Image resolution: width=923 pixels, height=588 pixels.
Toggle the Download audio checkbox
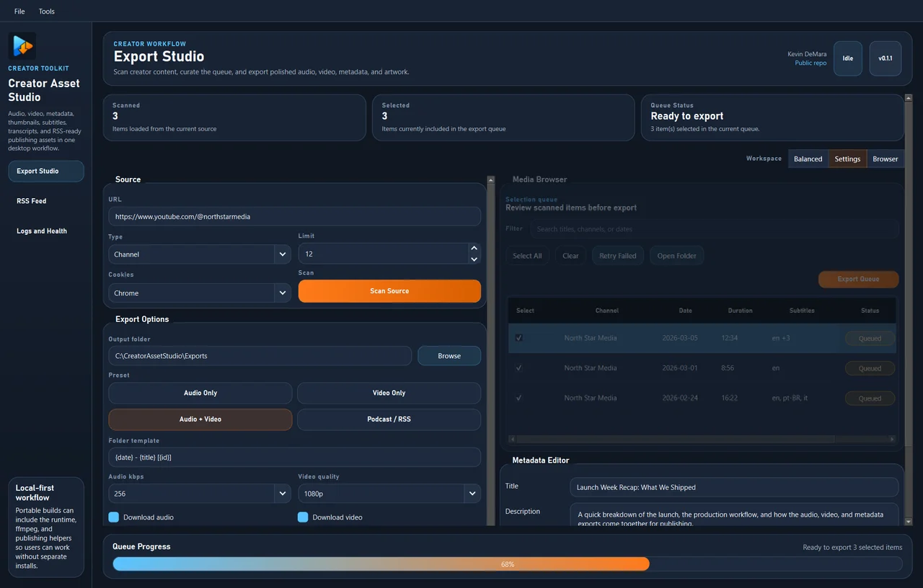(x=114, y=517)
